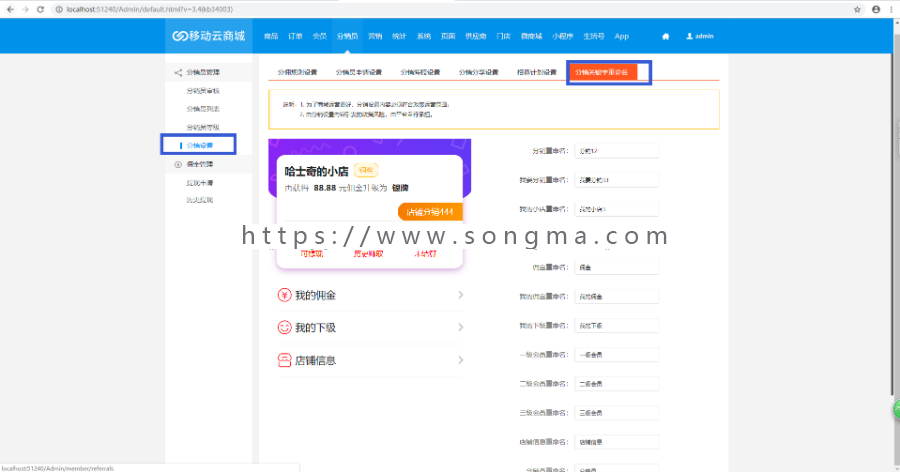Viewport: 900px width, 472px height.
Task: Click the shop icon next to 店铺信息
Action: click(284, 360)
